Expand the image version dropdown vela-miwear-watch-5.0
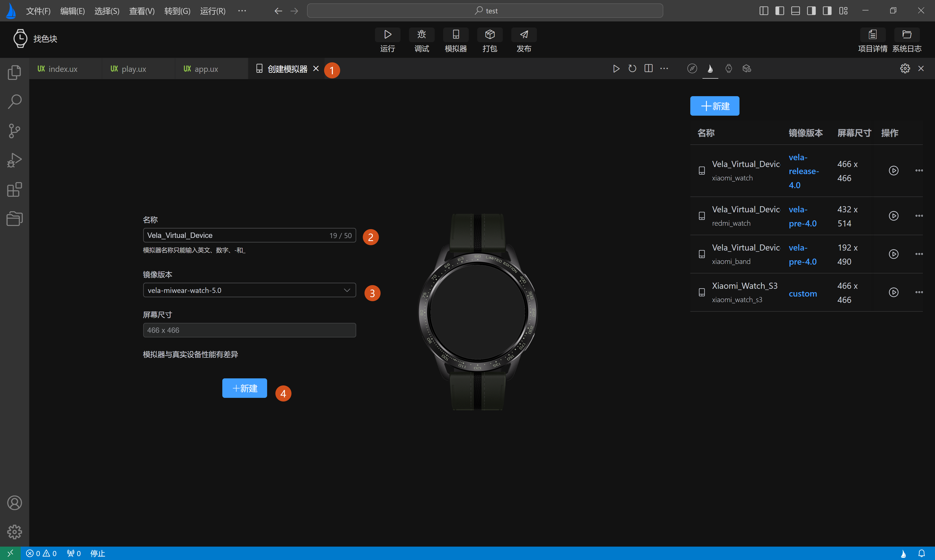Image resolution: width=935 pixels, height=560 pixels. pyautogui.click(x=249, y=290)
